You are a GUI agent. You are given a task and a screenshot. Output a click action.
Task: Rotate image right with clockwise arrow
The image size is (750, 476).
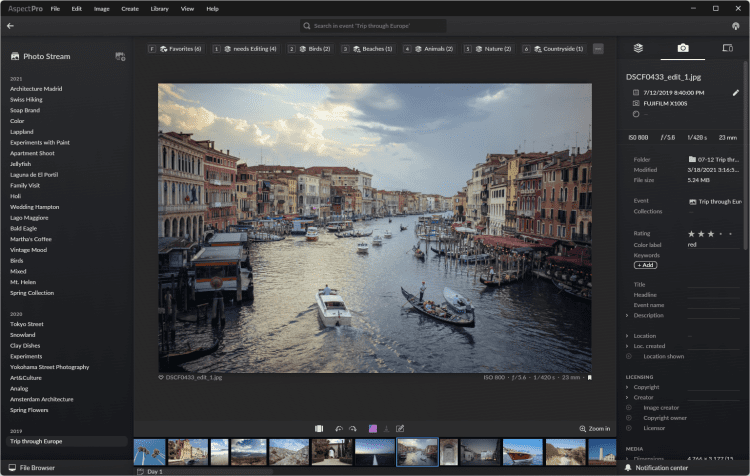353,428
